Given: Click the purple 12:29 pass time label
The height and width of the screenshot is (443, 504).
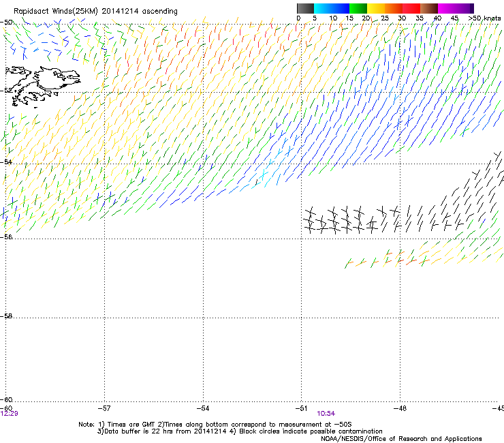Looking at the screenshot, I should pyautogui.click(x=10, y=414).
